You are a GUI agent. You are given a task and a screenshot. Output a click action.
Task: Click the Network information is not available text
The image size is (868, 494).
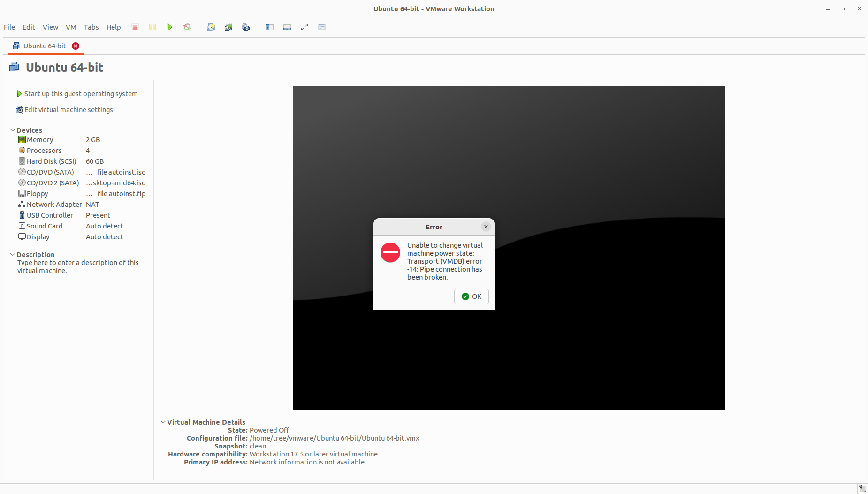click(307, 462)
